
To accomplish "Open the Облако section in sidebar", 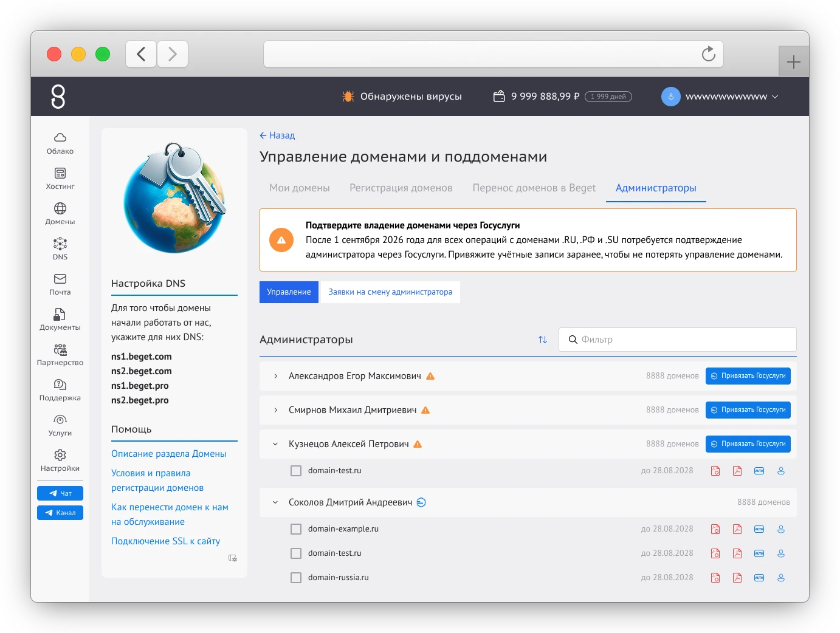I will tap(60, 144).
